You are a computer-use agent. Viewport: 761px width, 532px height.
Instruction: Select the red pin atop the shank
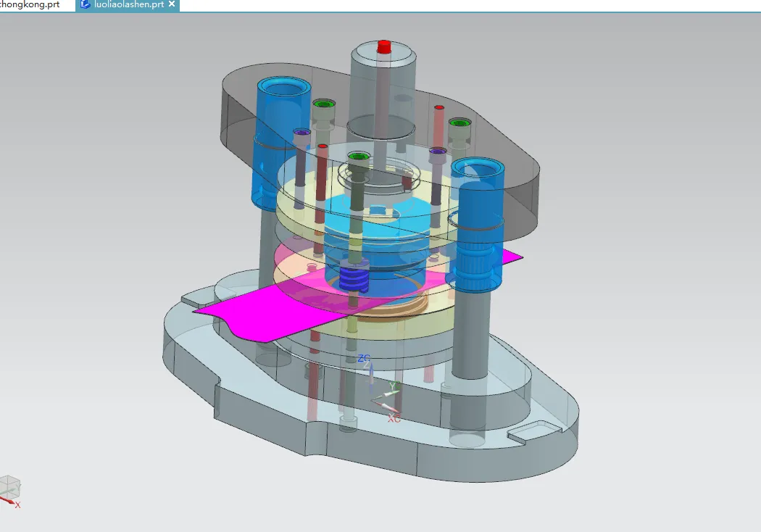click(384, 47)
